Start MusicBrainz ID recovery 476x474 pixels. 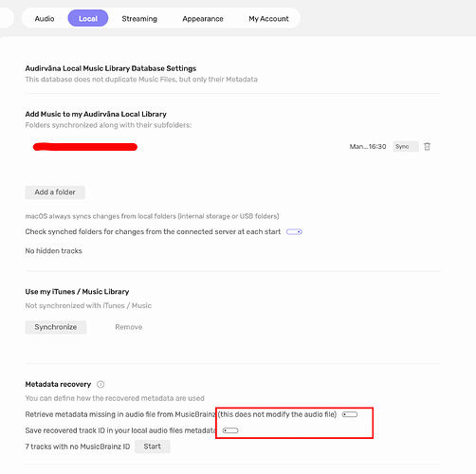coord(153,447)
